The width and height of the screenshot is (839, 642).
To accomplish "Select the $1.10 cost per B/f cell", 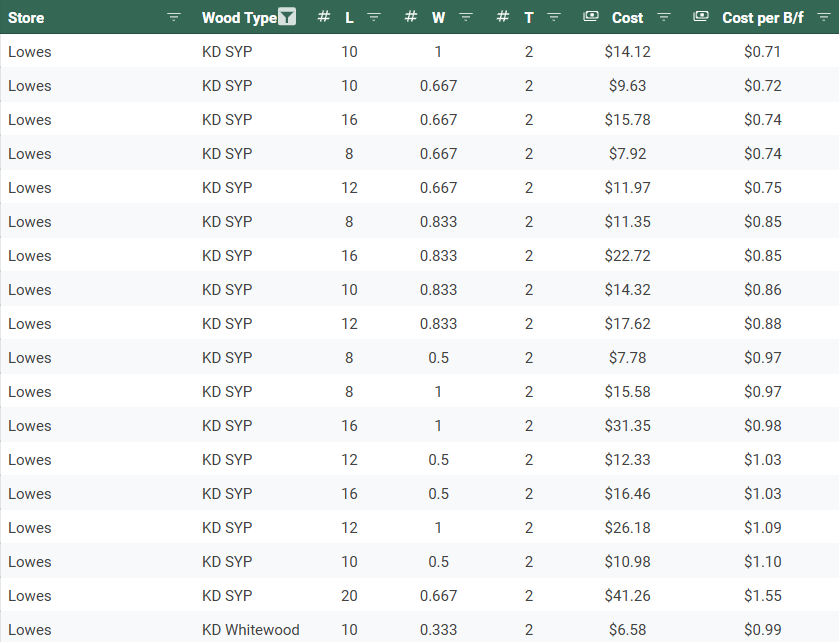I will [x=762, y=562].
